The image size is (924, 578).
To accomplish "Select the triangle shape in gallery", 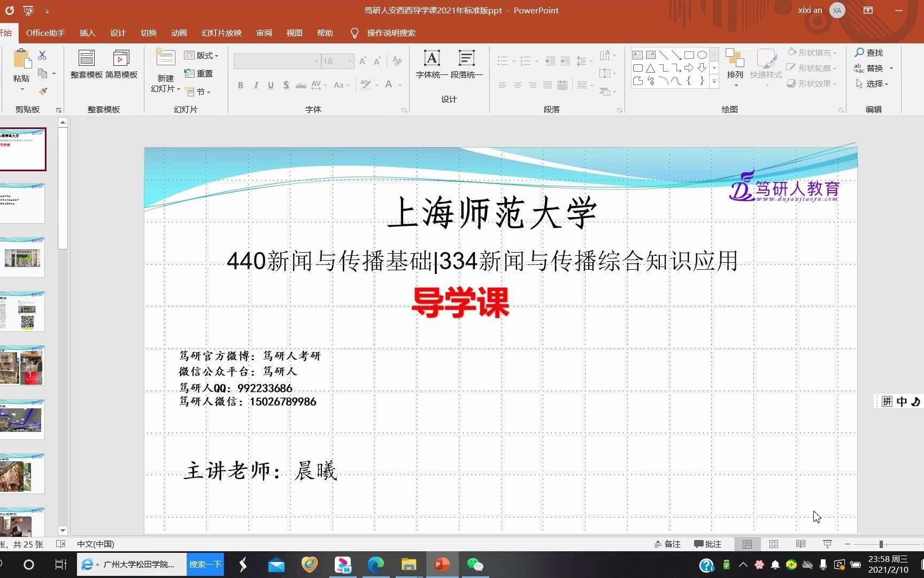I will (650, 68).
